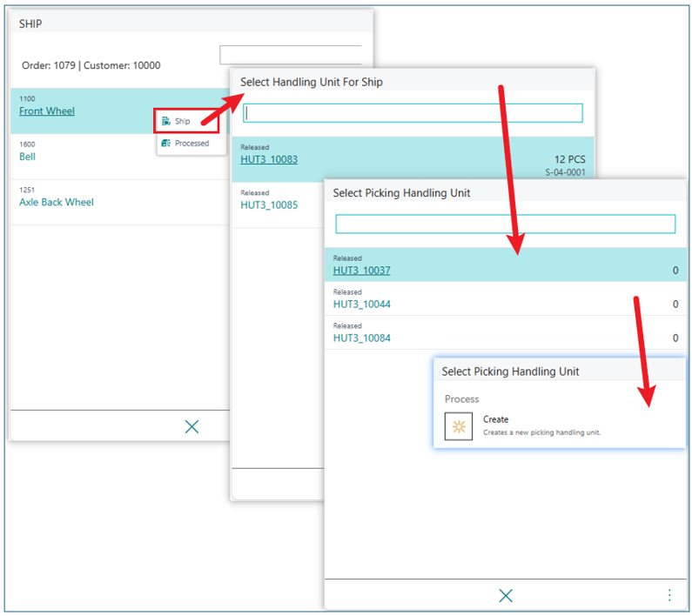Choose picking handling unit HUT3_10037
This screenshot has height=616, width=692.
tap(362, 271)
